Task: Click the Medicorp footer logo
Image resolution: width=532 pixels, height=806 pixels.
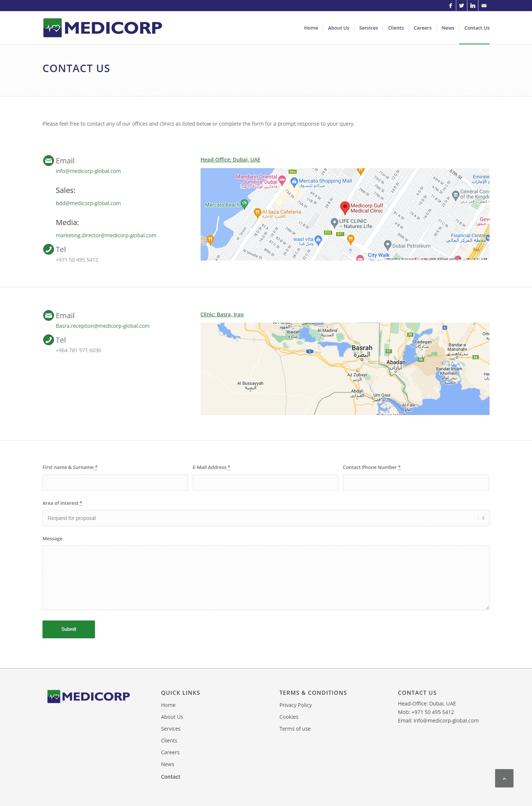Action: coord(89,696)
